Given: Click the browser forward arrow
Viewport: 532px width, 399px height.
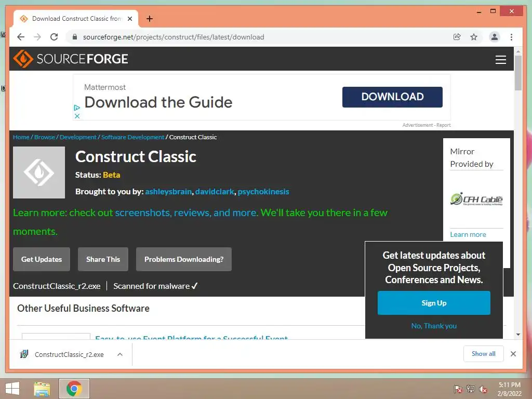Looking at the screenshot, I should click(x=37, y=37).
